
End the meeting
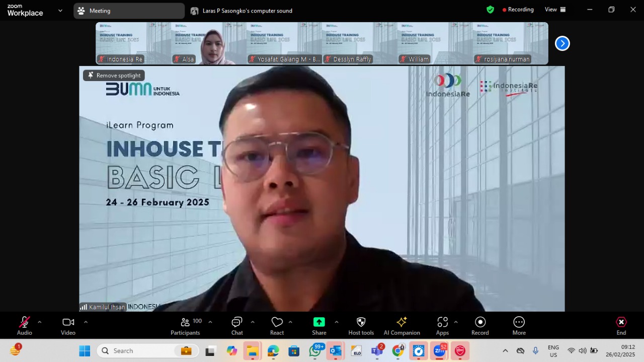click(x=621, y=326)
